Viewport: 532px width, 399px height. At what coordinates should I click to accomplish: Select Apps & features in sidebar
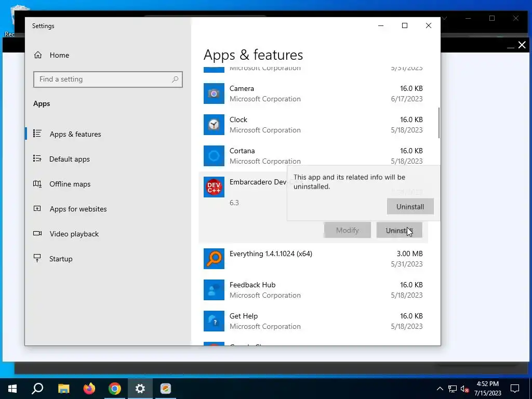75,134
